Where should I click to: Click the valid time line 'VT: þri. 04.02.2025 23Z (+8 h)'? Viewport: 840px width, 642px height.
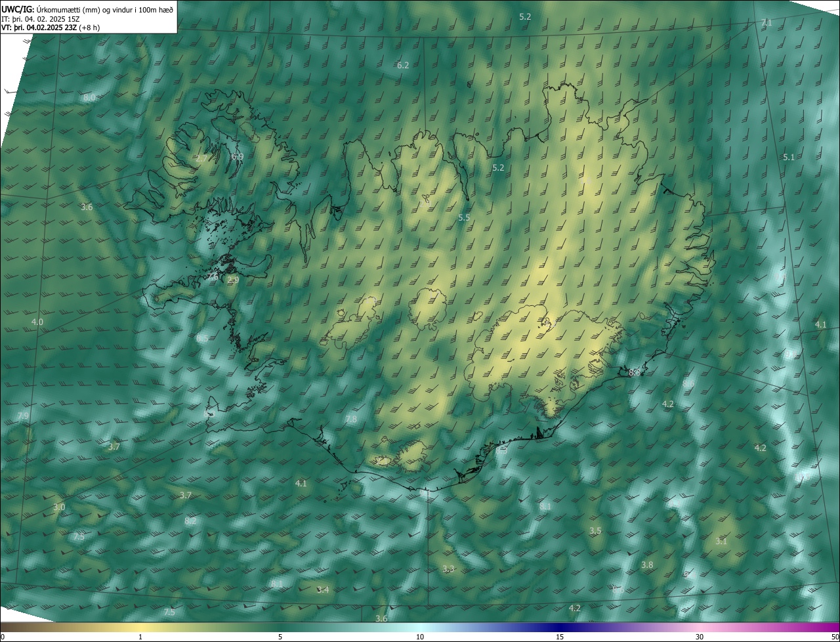pyautogui.click(x=51, y=28)
